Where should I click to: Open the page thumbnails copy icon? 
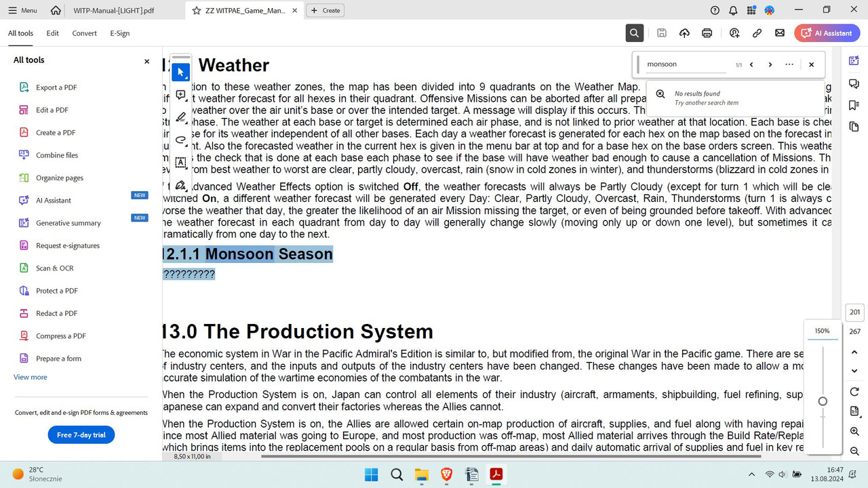(x=854, y=127)
